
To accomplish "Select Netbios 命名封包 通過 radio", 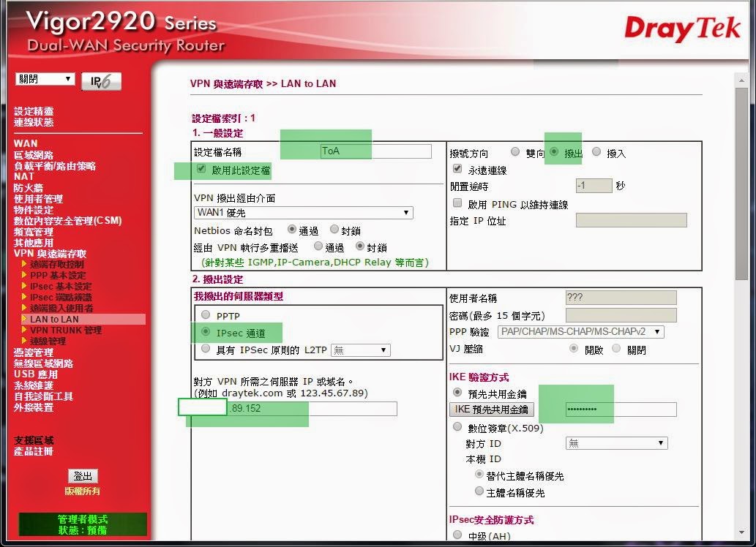I will click(292, 230).
